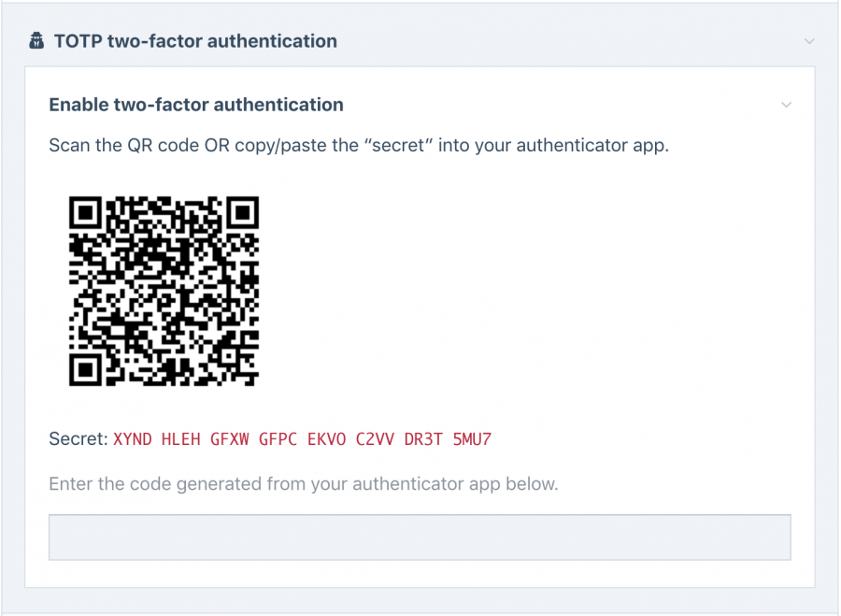Image resolution: width=841 pixels, height=616 pixels.
Task: Click the XYND segment of the secret
Action: coord(133,439)
